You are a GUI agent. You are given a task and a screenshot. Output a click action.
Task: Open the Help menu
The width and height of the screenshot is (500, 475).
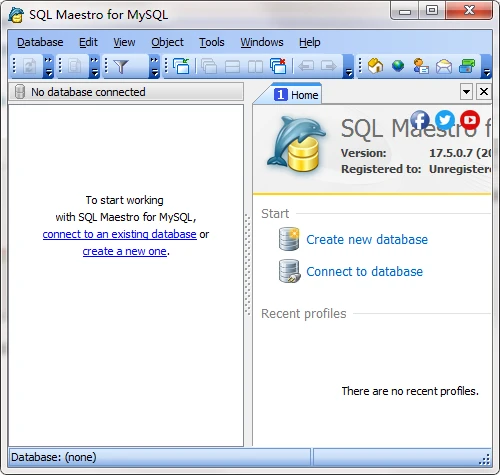[310, 42]
